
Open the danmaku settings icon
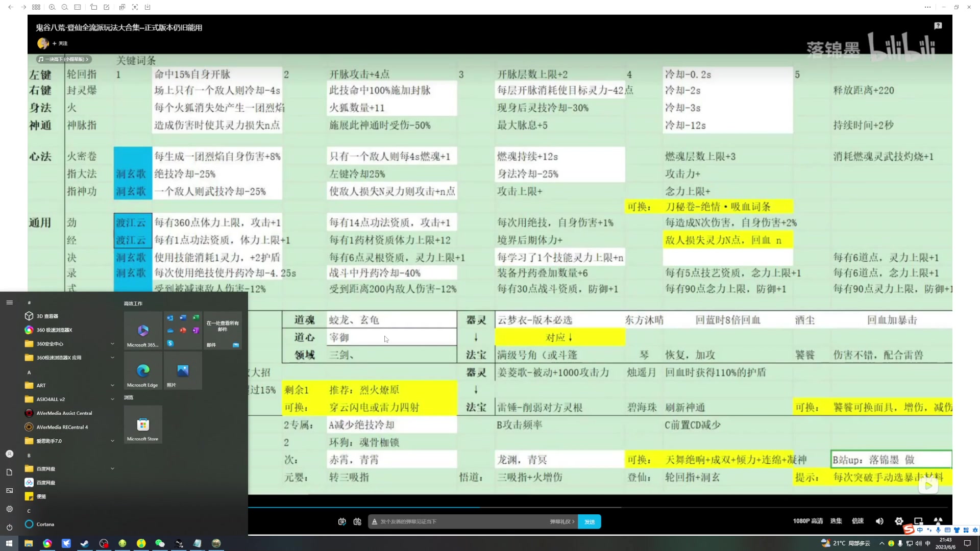[357, 521]
